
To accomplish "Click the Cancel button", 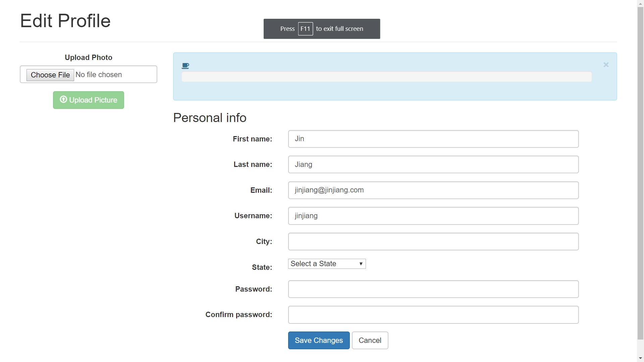I will coord(370,341).
